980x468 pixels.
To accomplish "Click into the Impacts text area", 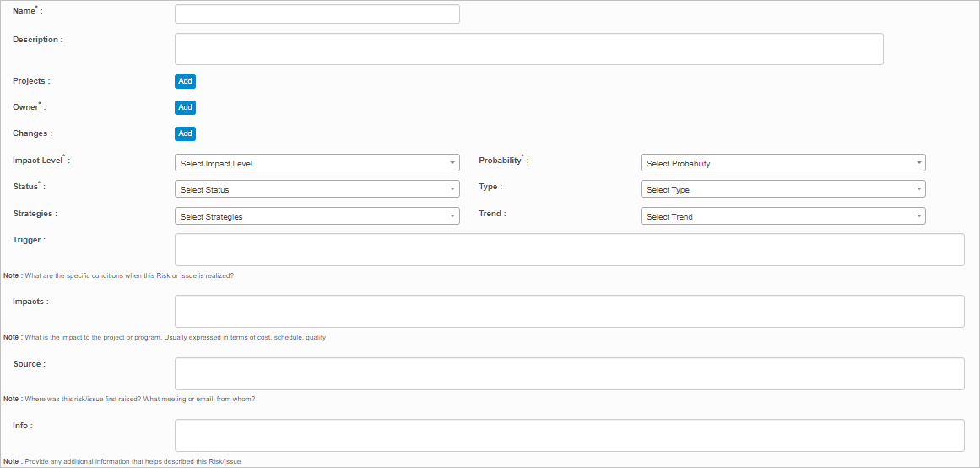I will point(569,311).
